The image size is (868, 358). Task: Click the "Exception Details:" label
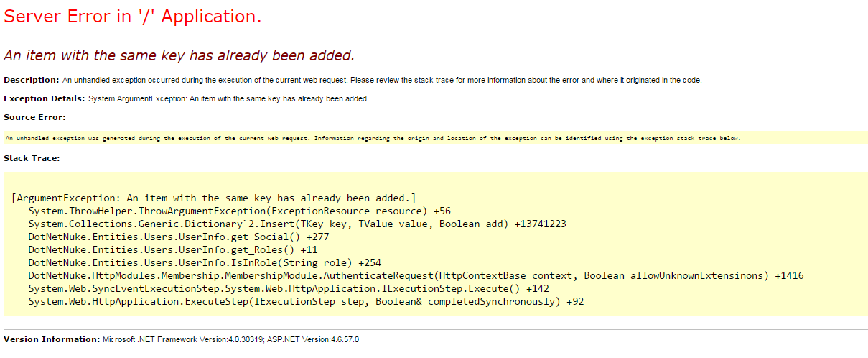pyautogui.click(x=45, y=98)
